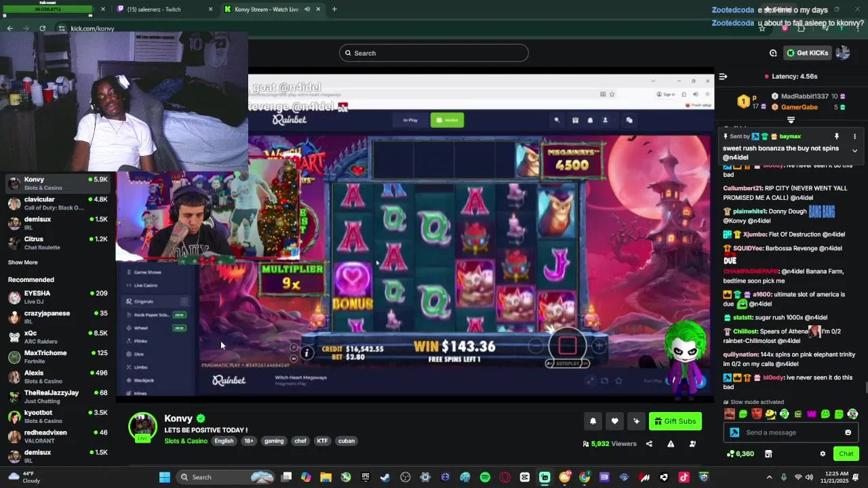Viewport: 868px width, 488px height.
Task: Expand leaderboard below GamerGabe
Action: click(791, 120)
